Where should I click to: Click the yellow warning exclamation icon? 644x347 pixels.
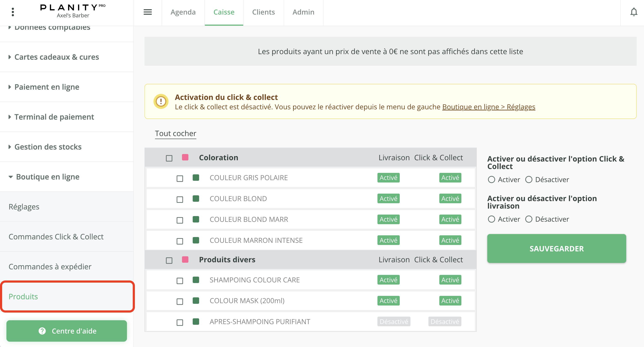click(x=161, y=101)
